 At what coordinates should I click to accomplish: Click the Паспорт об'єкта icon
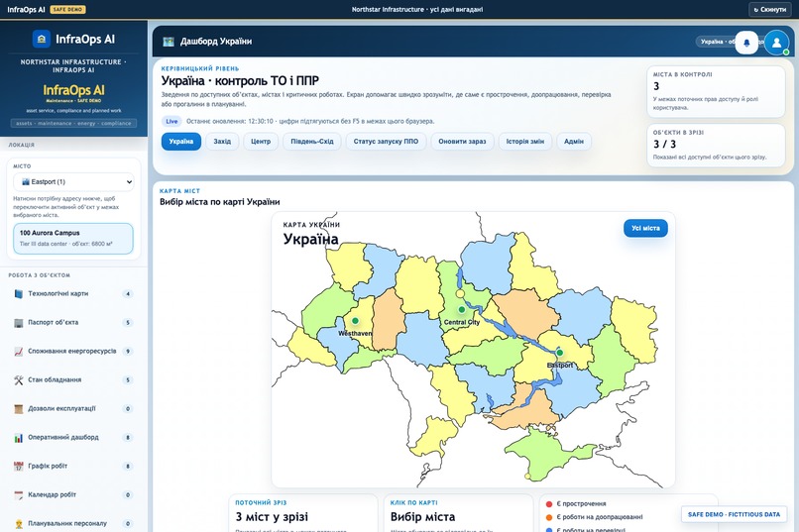[x=19, y=323]
